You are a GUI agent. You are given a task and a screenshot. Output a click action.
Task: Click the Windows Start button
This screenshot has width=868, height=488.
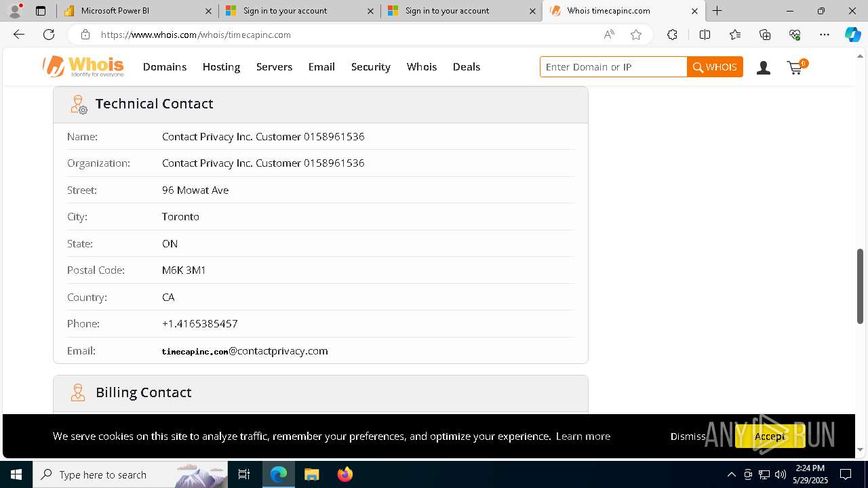tap(16, 474)
